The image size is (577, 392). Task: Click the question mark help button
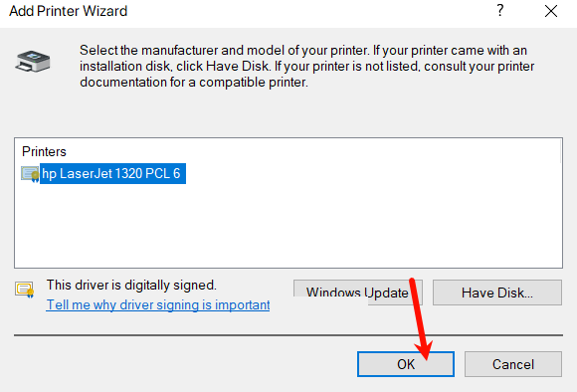point(499,11)
